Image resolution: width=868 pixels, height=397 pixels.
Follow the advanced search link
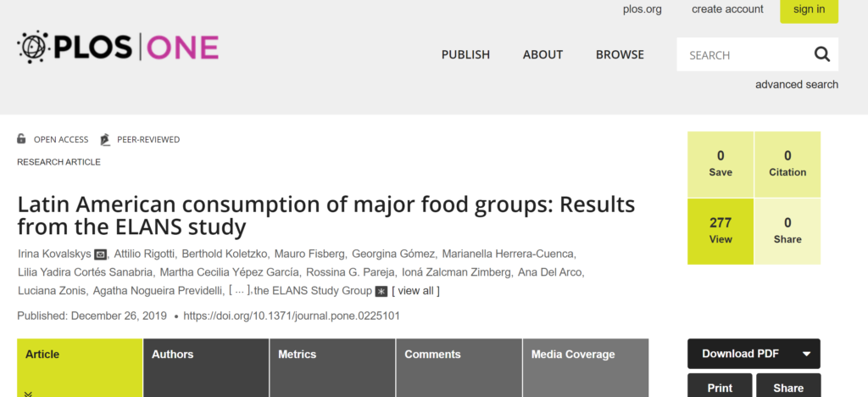pyautogui.click(x=796, y=84)
